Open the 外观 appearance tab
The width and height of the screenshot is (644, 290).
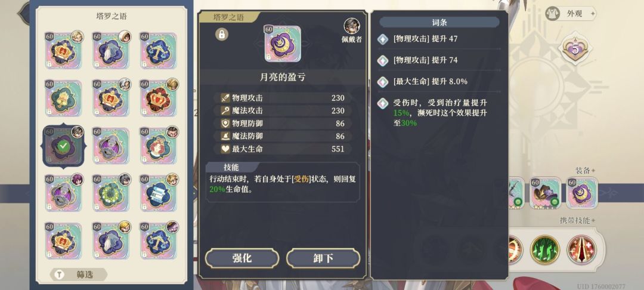click(571, 14)
